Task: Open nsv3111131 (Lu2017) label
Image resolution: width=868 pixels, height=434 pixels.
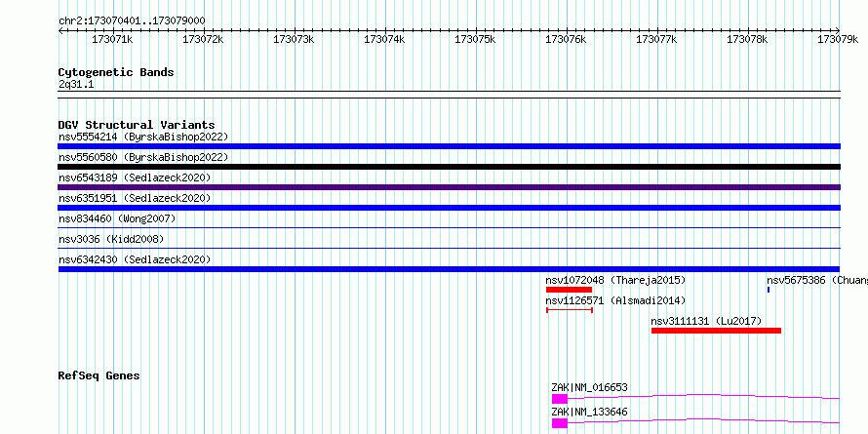Action: [706, 321]
